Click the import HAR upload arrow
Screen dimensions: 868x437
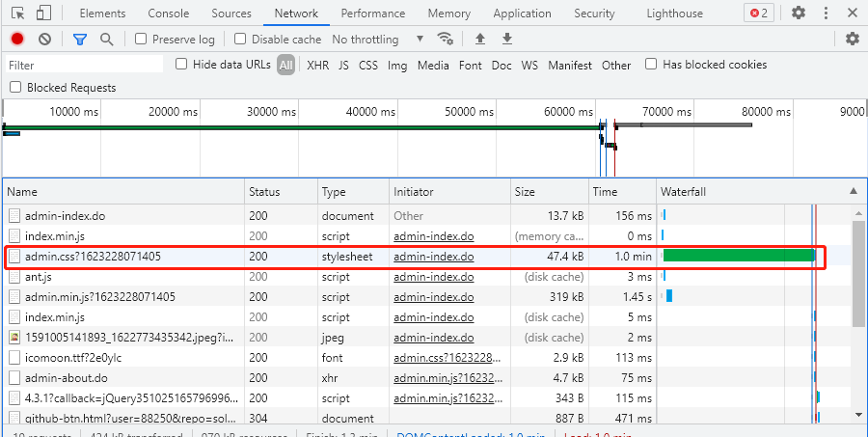click(480, 40)
